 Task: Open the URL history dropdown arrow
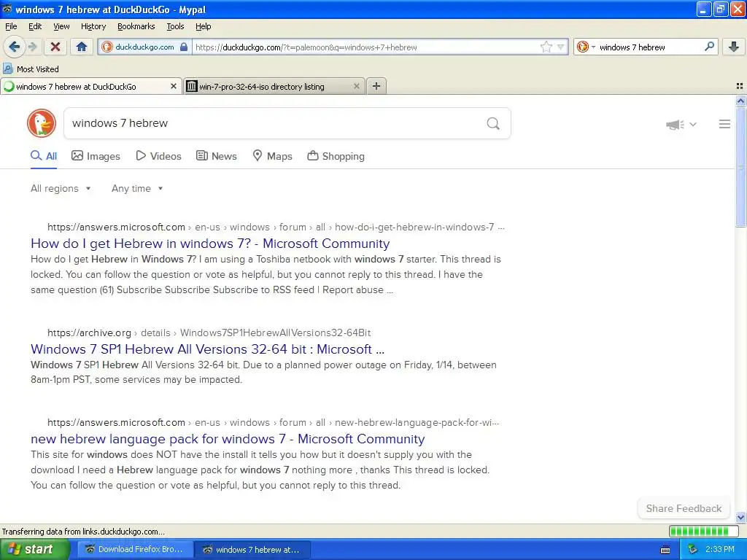(561, 47)
